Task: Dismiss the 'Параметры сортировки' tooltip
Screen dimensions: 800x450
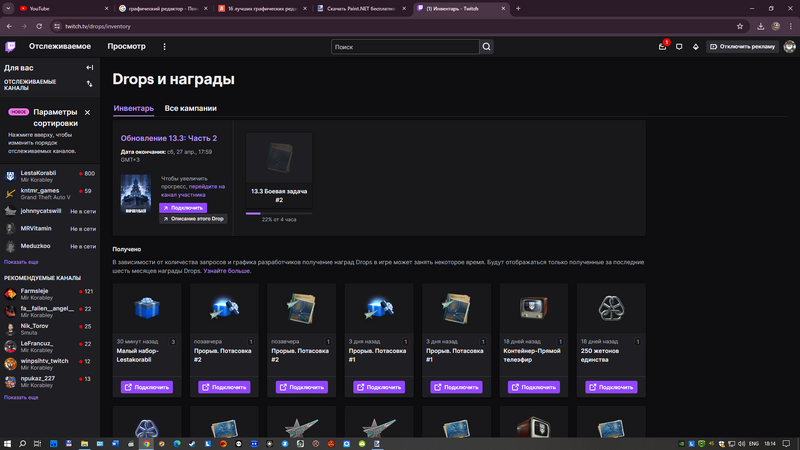Action: click(x=87, y=112)
